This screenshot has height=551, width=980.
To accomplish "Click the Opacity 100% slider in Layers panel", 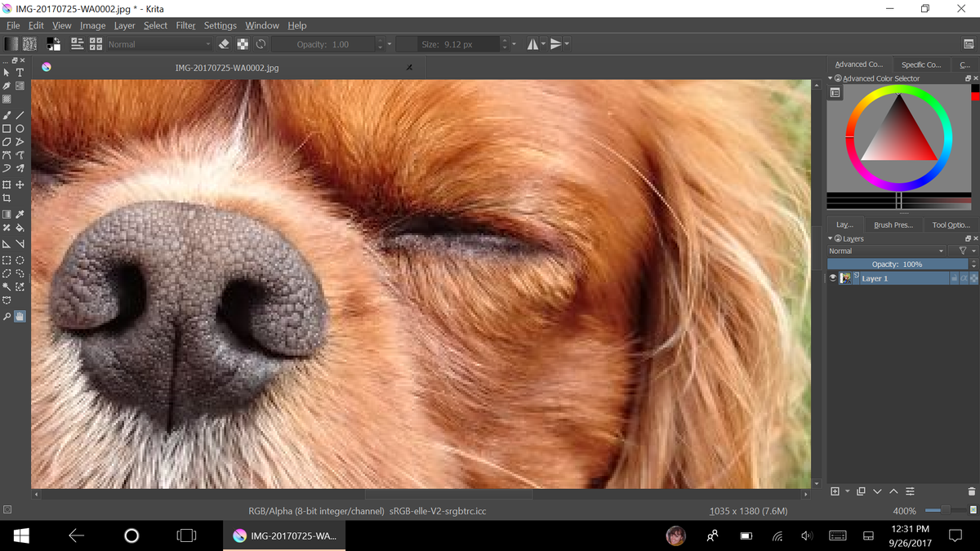I will (898, 264).
